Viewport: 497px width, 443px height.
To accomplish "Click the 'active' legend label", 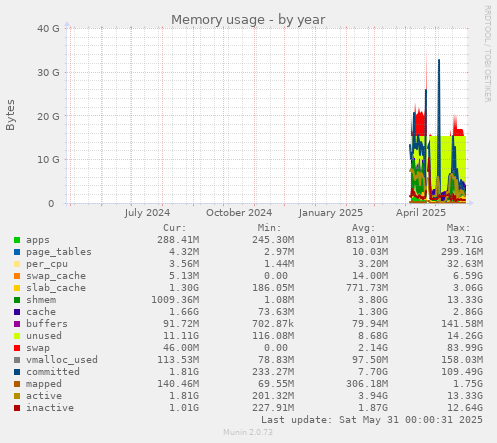I will click(x=44, y=396).
